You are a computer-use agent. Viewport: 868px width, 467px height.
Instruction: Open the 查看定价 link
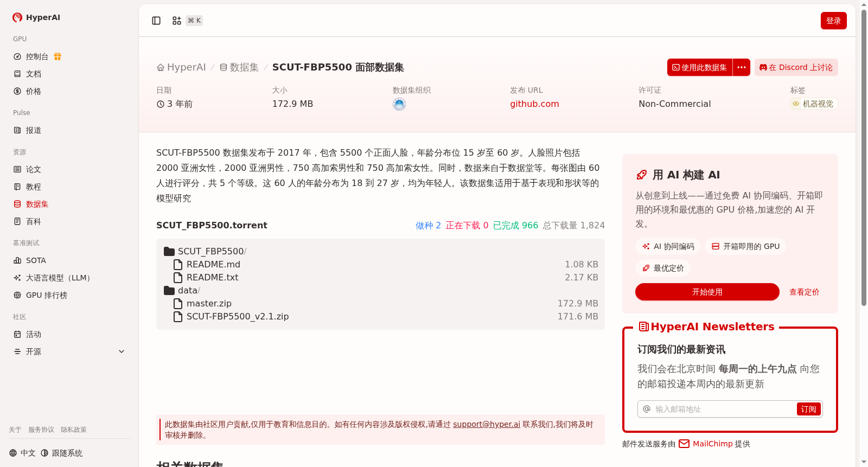pos(805,292)
